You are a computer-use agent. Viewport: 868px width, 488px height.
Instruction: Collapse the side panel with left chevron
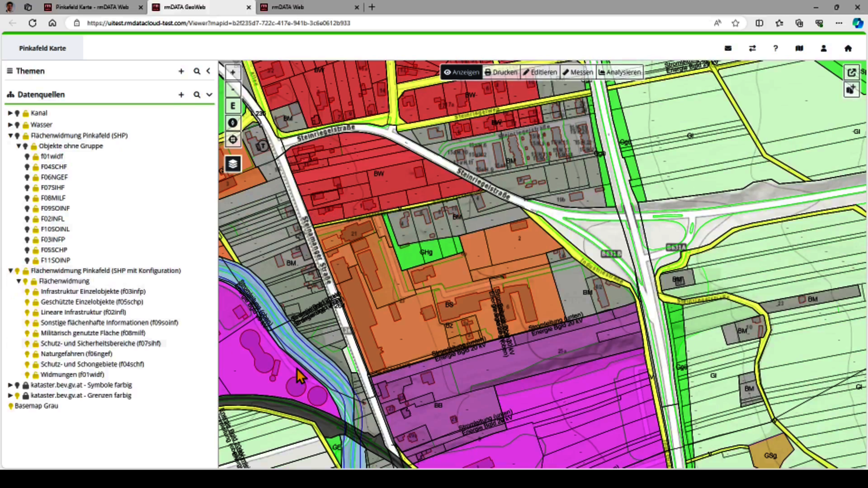pyautogui.click(x=208, y=71)
